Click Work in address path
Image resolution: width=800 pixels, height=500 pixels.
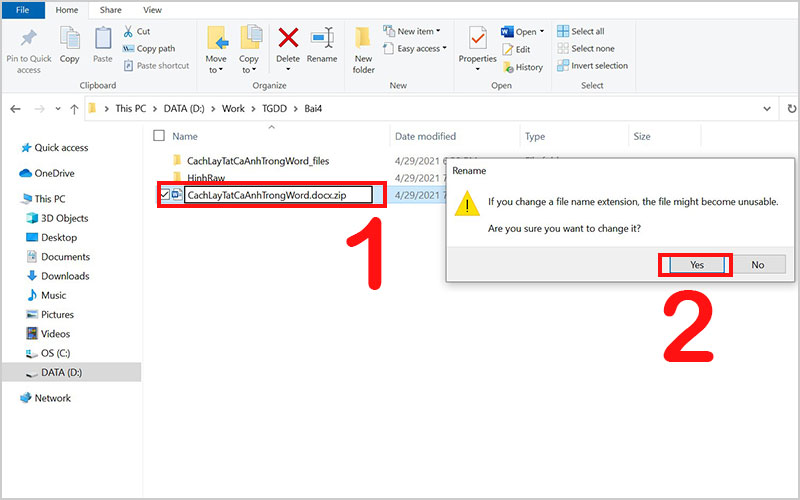point(233,109)
